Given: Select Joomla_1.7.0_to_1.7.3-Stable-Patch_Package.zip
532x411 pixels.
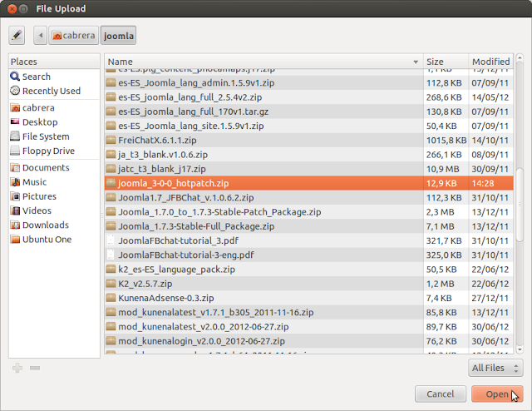Looking at the screenshot, I should (308, 212).
